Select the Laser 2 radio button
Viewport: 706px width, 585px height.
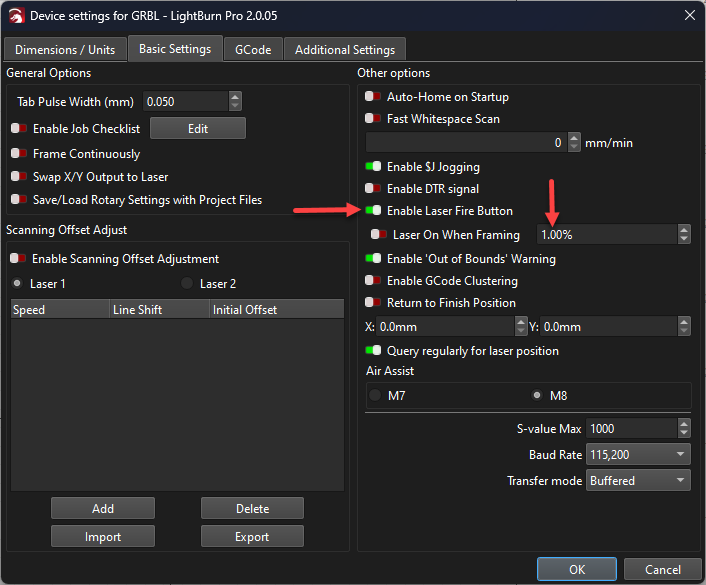(188, 284)
